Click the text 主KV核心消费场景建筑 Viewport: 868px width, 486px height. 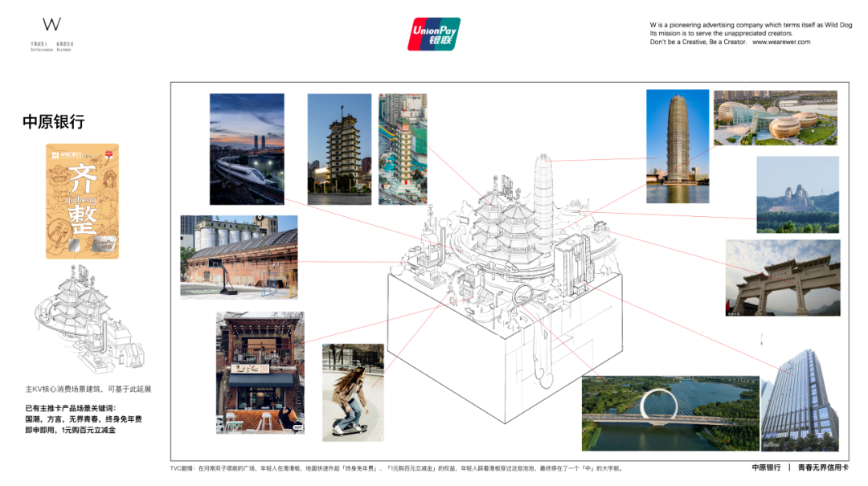tap(64, 389)
